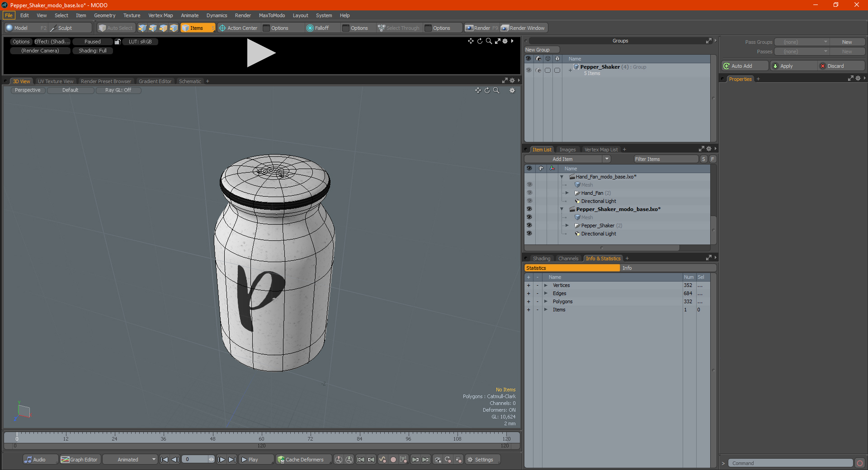Click the Auto Add button

click(x=745, y=66)
